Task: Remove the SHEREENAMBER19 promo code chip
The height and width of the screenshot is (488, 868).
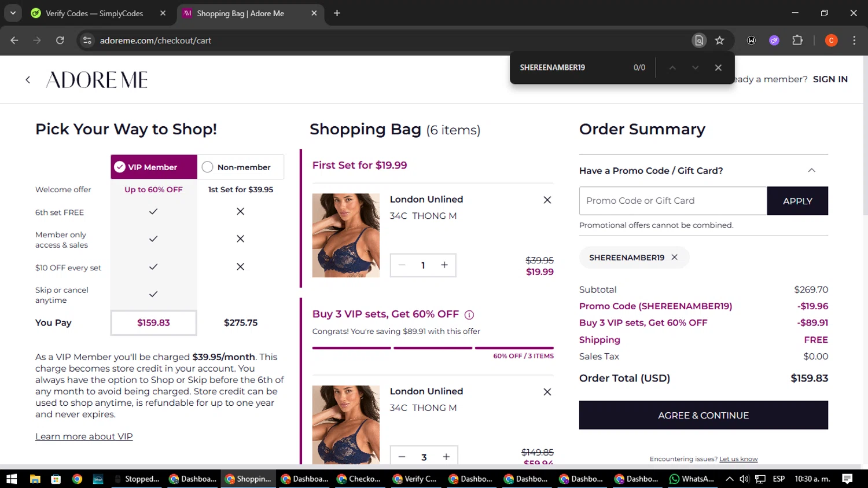Action: [x=674, y=258]
